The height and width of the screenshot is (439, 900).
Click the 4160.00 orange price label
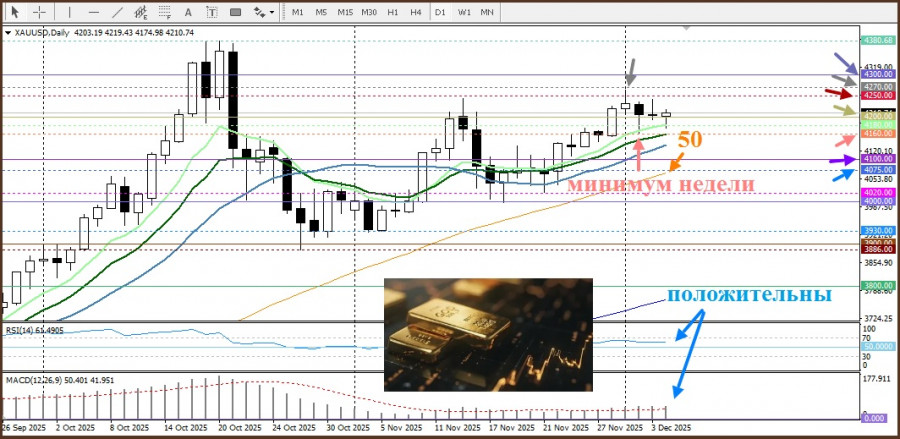coord(877,133)
